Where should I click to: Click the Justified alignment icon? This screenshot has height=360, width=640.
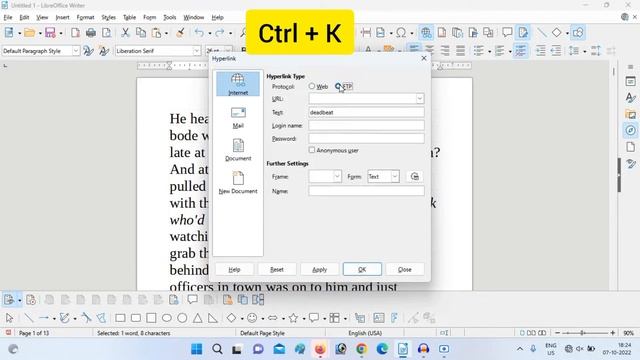point(460,51)
